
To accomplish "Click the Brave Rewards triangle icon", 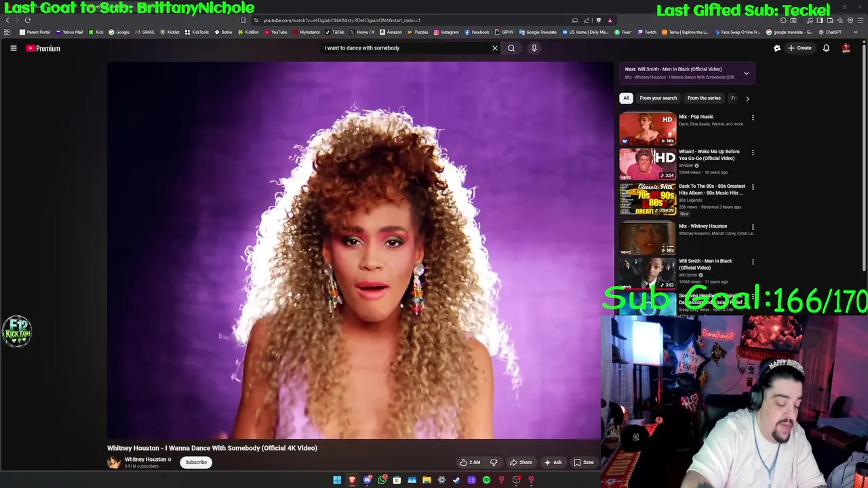I will pyautogui.click(x=610, y=20).
